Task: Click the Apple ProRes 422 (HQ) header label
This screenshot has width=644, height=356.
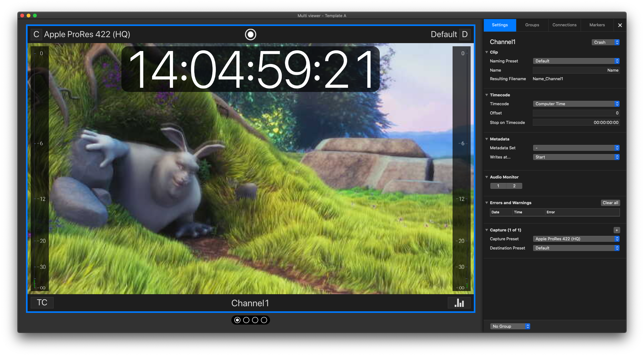Action: pyautogui.click(x=87, y=34)
